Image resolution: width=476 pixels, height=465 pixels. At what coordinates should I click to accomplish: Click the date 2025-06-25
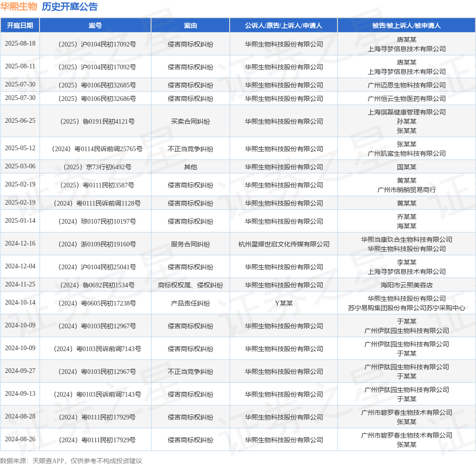[20, 120]
